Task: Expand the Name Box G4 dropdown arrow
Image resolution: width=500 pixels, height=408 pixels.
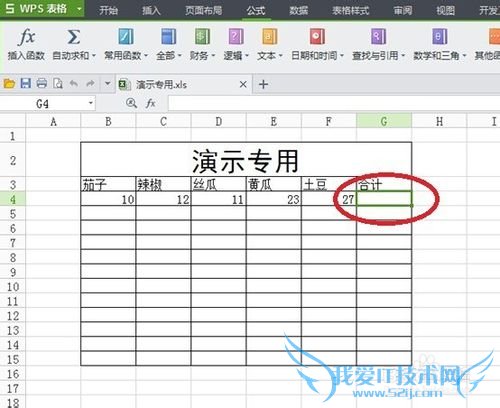Action: [x=90, y=103]
